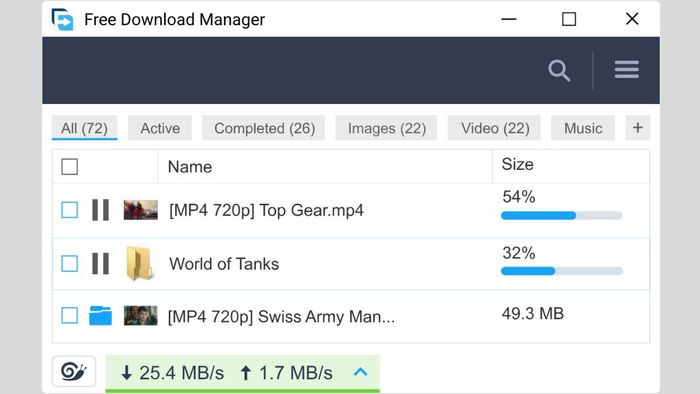The width and height of the screenshot is (700, 394).
Task: Tick the select-all checkbox in header
Action: point(70,167)
